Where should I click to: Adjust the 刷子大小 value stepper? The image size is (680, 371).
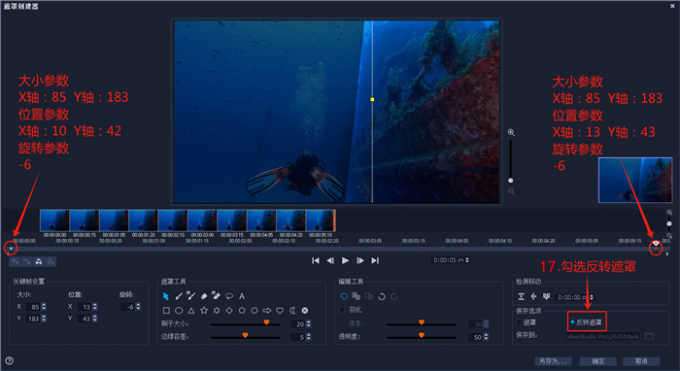pyautogui.click(x=308, y=324)
